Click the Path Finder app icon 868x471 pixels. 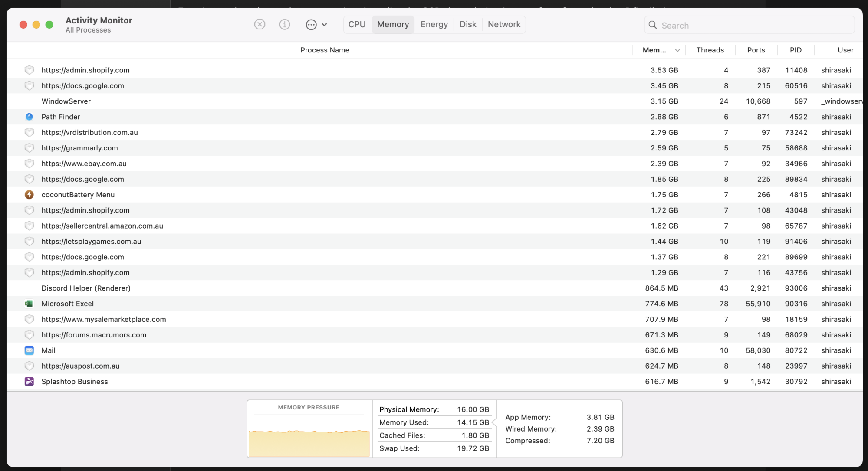tap(29, 117)
